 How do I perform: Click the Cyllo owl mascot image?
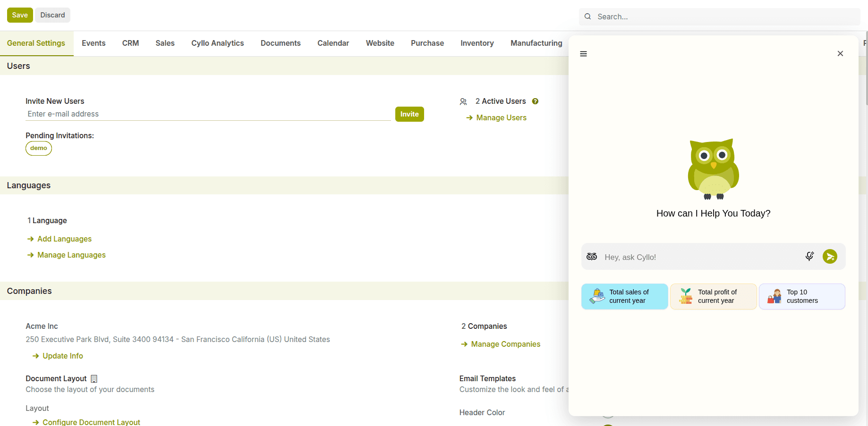click(713, 169)
